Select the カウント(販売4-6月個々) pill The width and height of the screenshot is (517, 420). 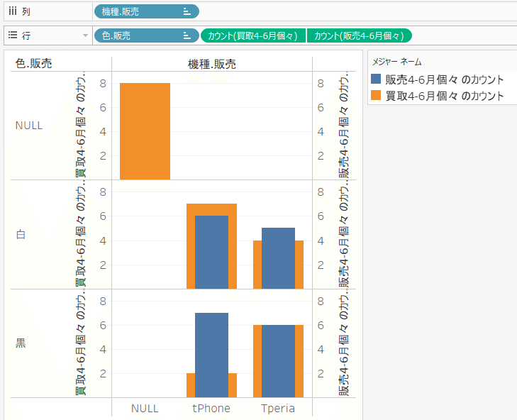click(359, 35)
